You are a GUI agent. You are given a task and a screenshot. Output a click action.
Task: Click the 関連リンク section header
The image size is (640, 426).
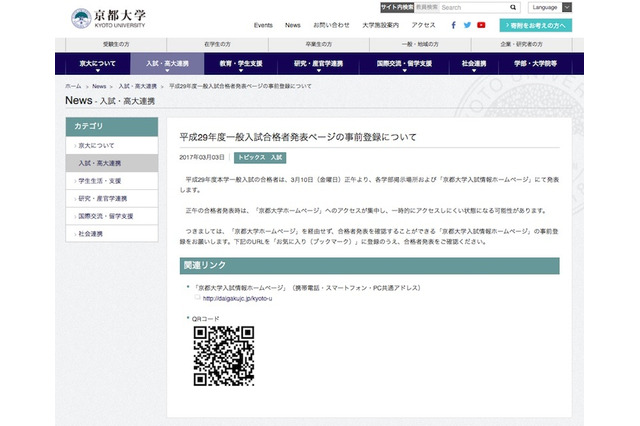point(369,266)
